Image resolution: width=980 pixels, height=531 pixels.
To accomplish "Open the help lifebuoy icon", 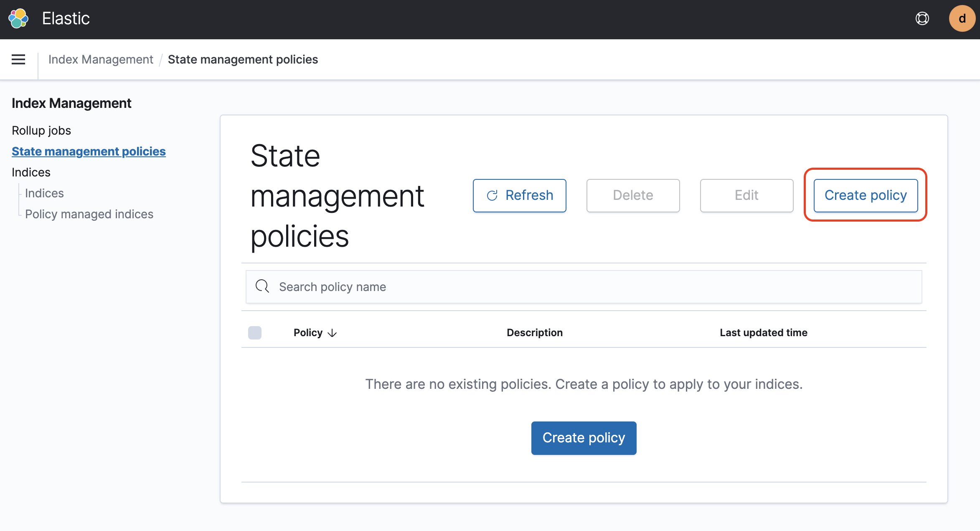I will click(922, 19).
